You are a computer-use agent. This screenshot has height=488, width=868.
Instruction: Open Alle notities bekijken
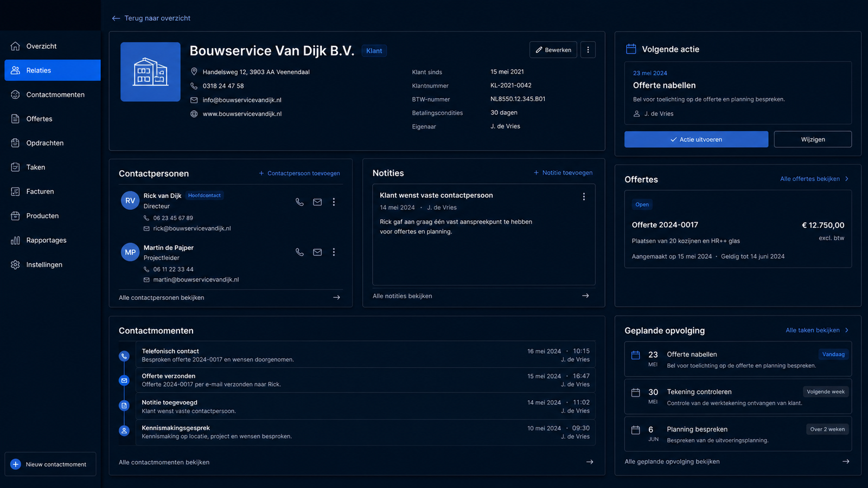click(481, 296)
